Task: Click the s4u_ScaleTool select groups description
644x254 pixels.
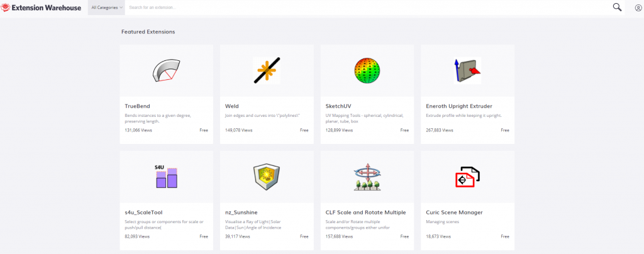Action: point(164,224)
